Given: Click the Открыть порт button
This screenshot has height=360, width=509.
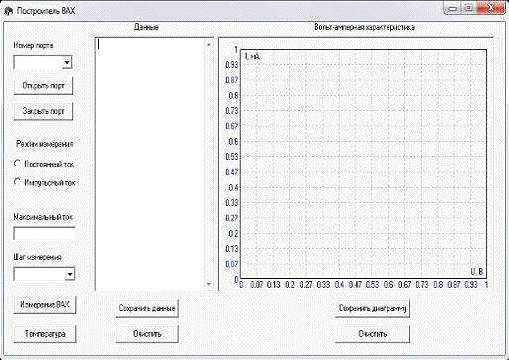Looking at the screenshot, I should pyautogui.click(x=43, y=86).
